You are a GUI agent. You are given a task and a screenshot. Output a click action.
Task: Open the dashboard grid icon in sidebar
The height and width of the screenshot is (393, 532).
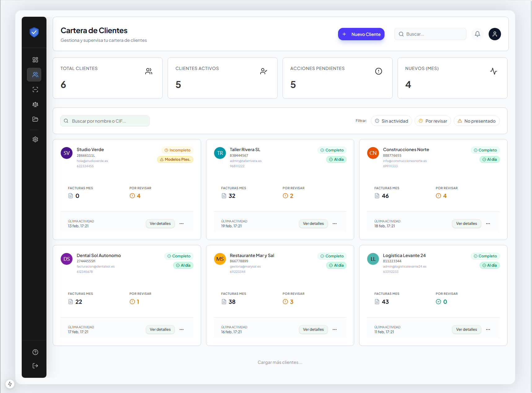(35, 60)
